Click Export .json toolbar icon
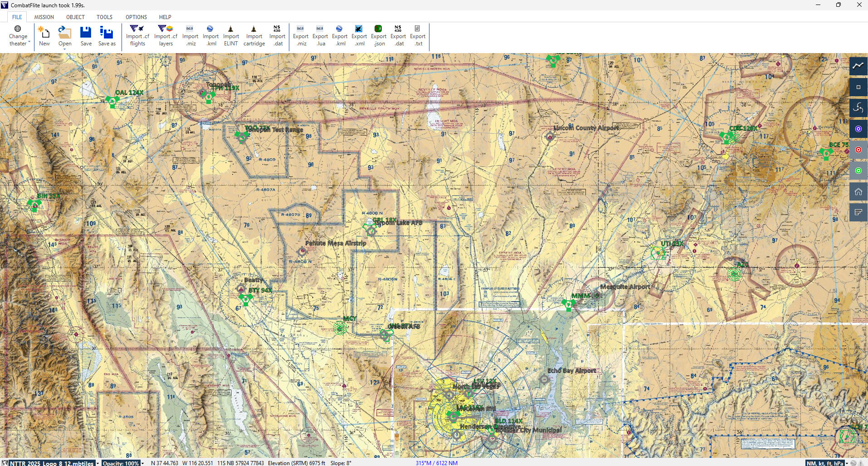 379,36
